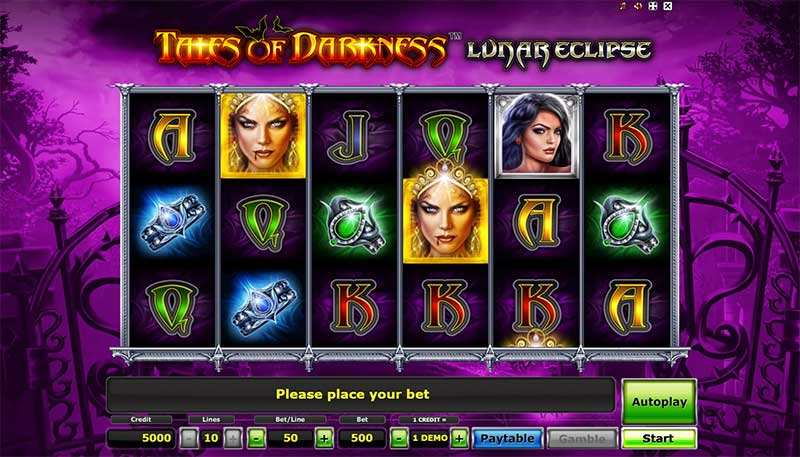Click the golden vampire queen in second reel
This screenshot has height=457, width=800.
click(x=263, y=135)
